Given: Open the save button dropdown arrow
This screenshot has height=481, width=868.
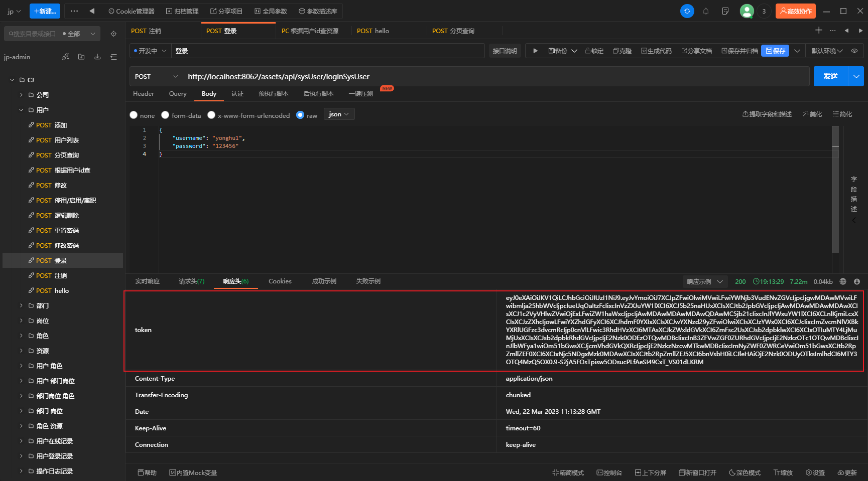Looking at the screenshot, I should [797, 51].
